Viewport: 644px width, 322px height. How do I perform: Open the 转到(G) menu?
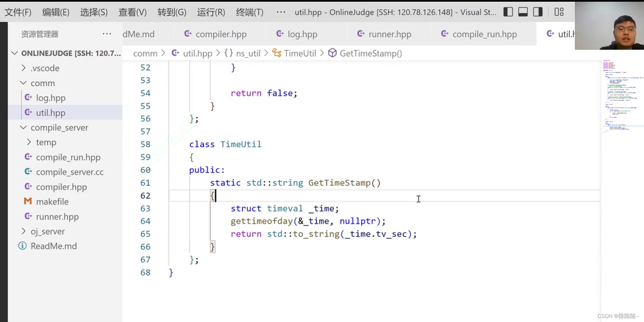tap(172, 12)
